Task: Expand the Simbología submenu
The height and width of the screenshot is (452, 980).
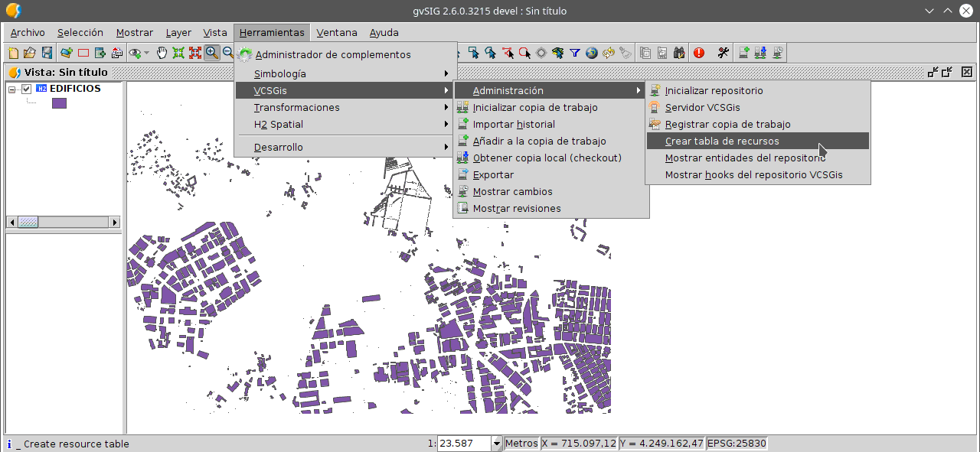Action: click(x=345, y=73)
